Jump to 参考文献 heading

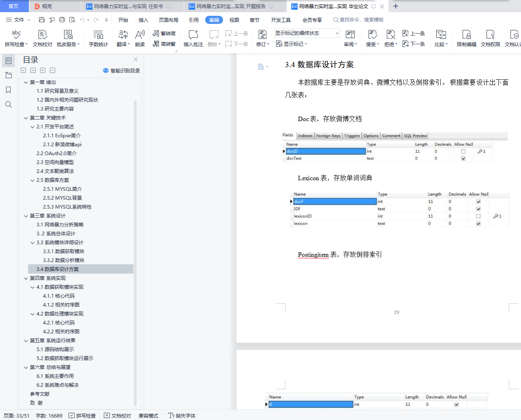(40, 394)
